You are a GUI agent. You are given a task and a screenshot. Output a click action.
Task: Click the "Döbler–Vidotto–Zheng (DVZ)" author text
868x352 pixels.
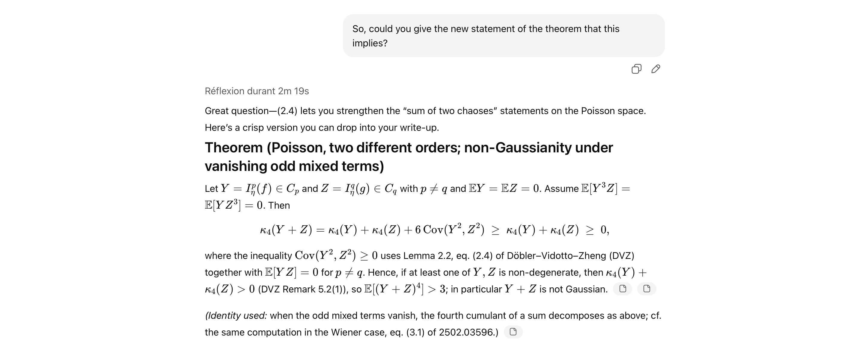[x=570, y=256]
